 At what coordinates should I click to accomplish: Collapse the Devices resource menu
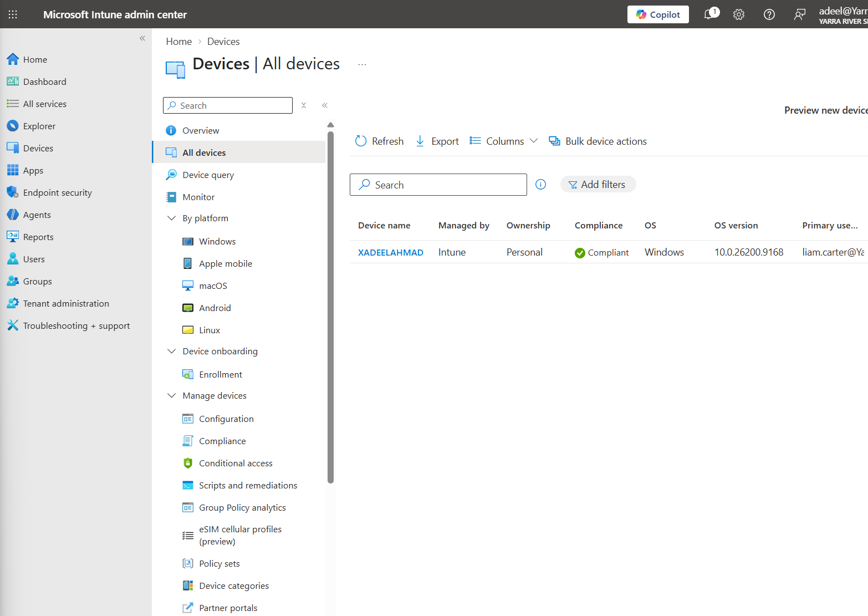[x=325, y=105]
